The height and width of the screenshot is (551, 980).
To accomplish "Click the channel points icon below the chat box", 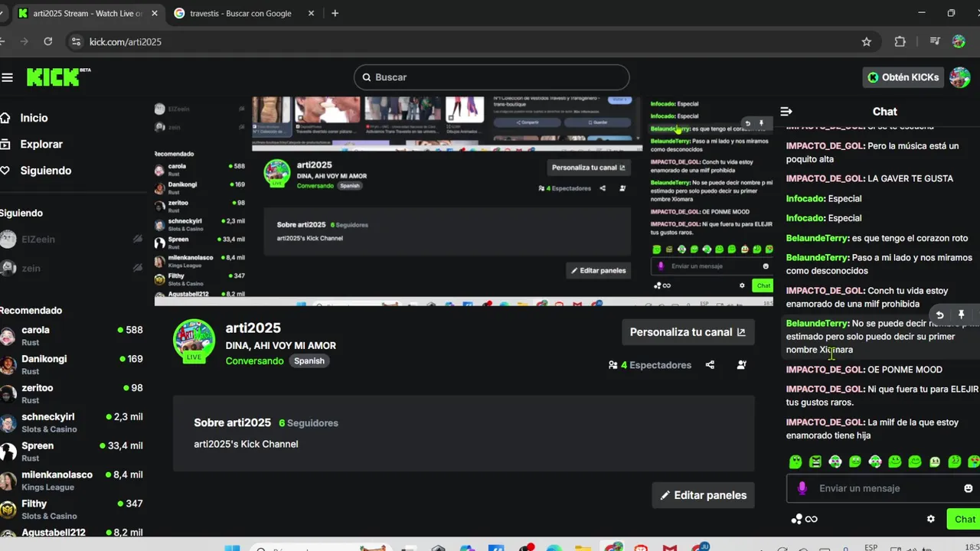I will click(x=805, y=519).
